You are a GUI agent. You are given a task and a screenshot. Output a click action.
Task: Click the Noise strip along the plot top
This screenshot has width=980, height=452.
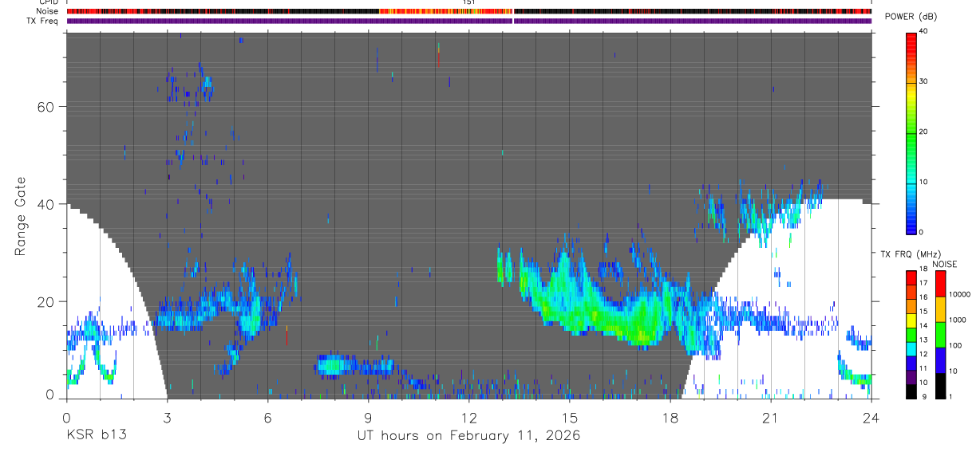point(468,11)
